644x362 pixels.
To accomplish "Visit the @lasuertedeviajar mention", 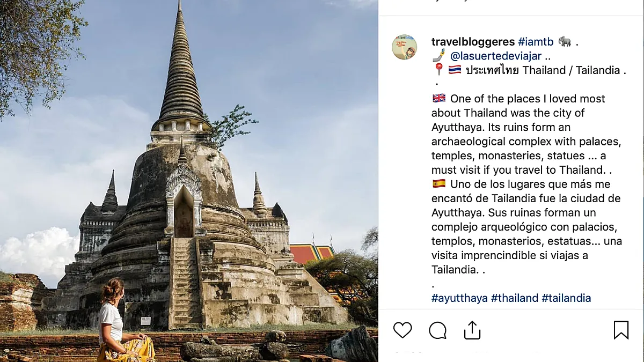I will coord(495,56).
